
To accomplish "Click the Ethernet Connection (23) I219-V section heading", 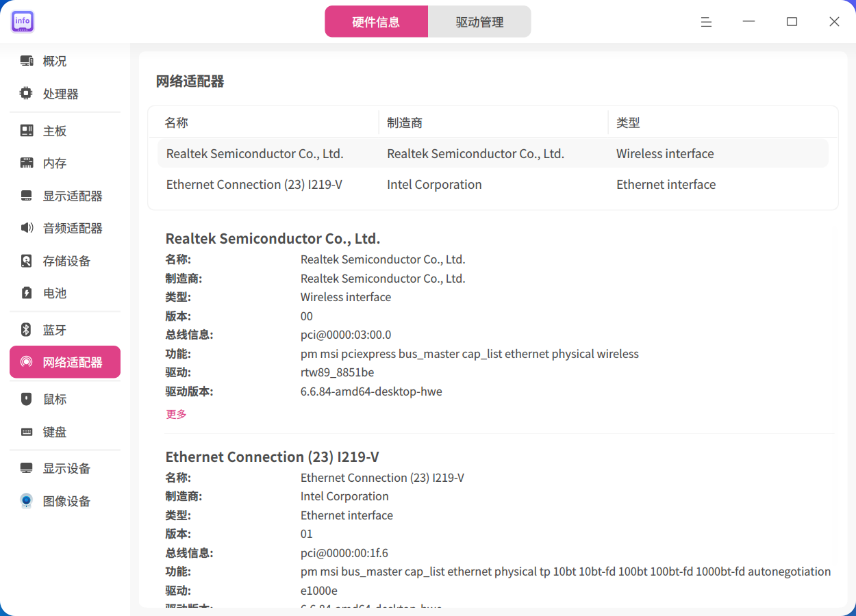I will pyautogui.click(x=272, y=457).
